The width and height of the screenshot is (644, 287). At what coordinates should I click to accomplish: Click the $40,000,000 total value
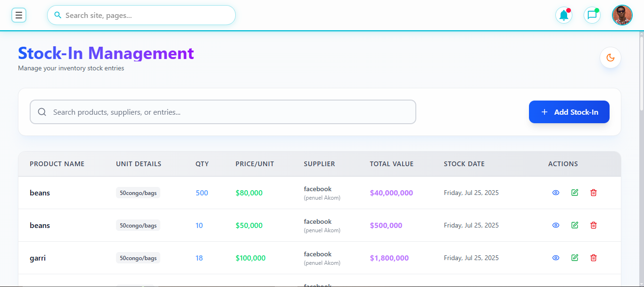(391, 193)
